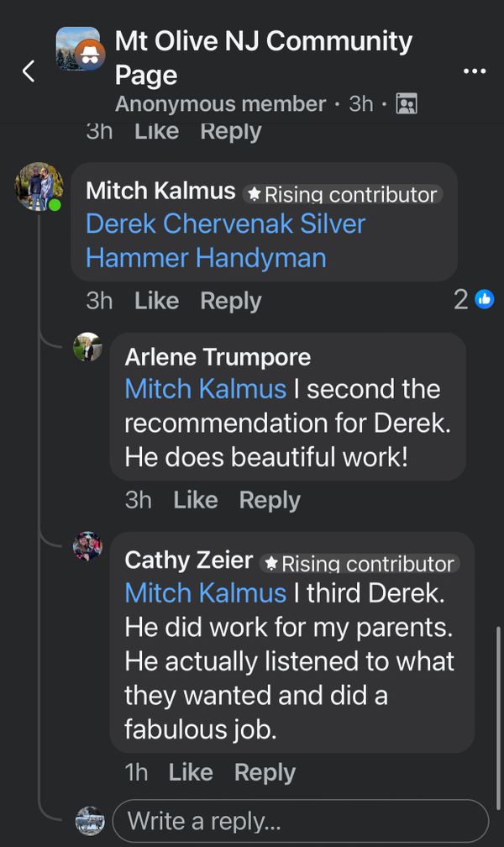Screen dimensions: 504x847
Task: Reply to Arlene Trumpore's comment
Action: pos(270,500)
